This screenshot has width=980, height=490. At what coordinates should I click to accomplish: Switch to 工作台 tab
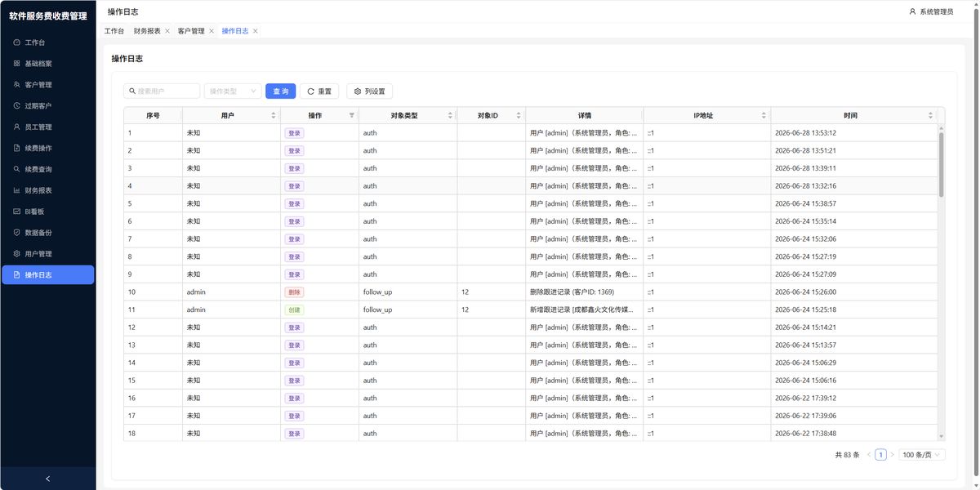coord(114,31)
